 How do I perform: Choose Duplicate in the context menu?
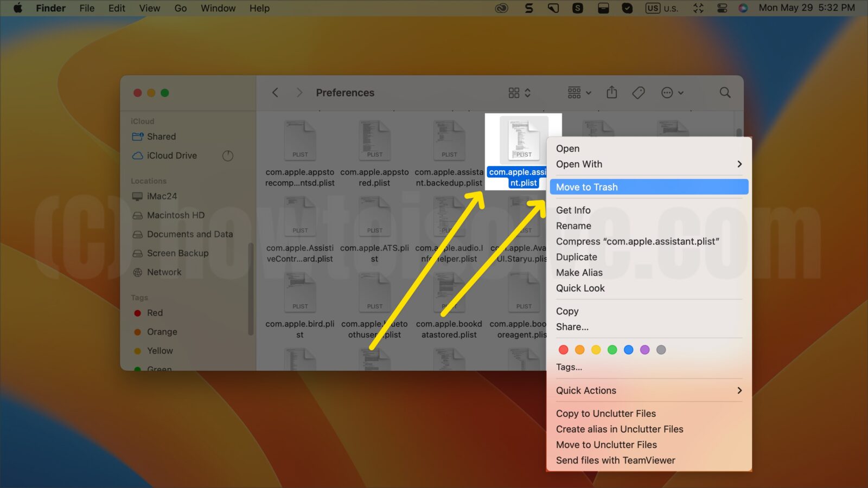pyautogui.click(x=649, y=257)
